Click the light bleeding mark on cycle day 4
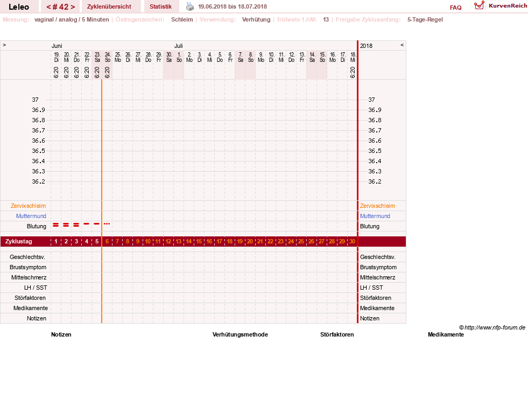The height and width of the screenshot is (420, 528). coord(87,223)
